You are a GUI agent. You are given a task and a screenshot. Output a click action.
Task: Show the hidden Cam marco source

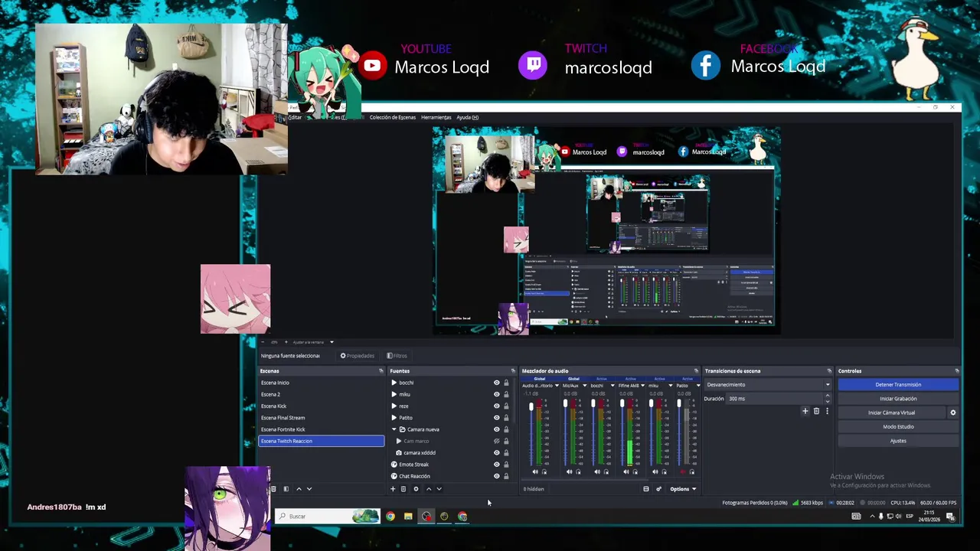pyautogui.click(x=496, y=441)
